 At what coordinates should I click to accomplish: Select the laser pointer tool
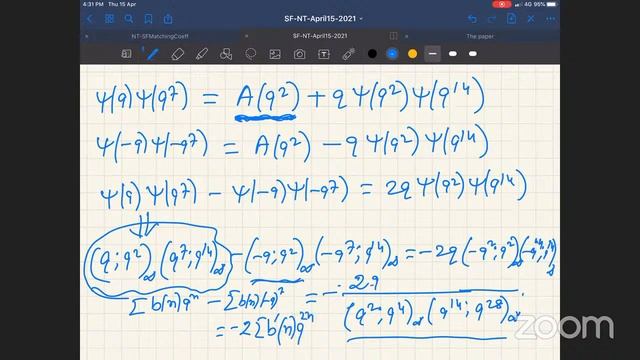coord(348,54)
